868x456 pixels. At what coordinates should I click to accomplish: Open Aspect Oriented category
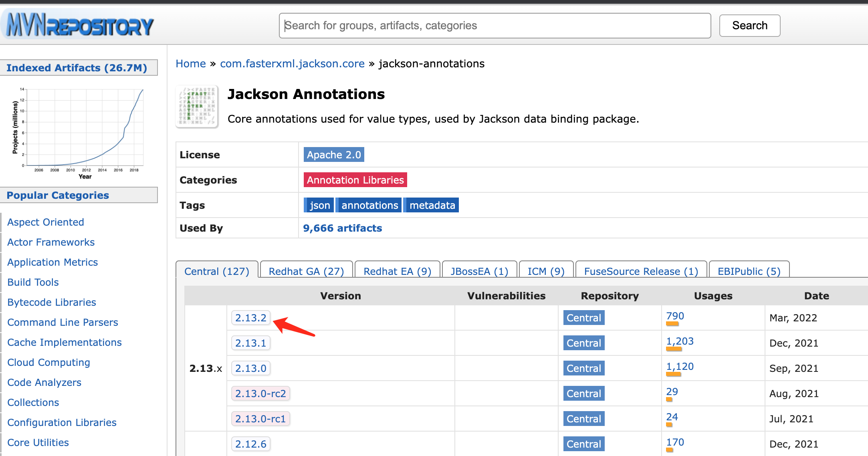[x=46, y=222]
